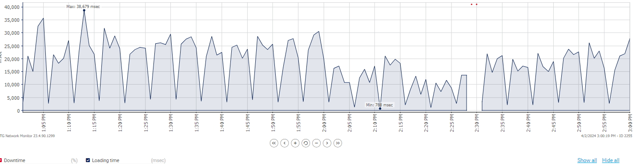
Task: Click the Loading time legend label
Action: coord(105,160)
